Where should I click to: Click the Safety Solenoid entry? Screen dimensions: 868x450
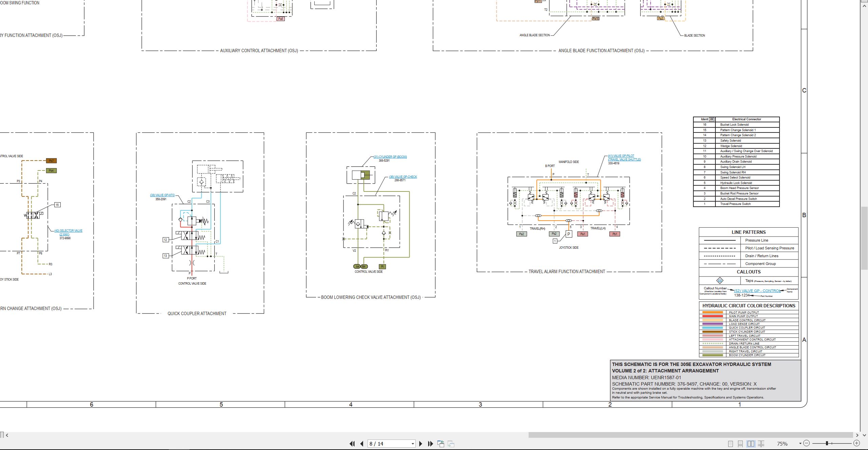coord(730,141)
